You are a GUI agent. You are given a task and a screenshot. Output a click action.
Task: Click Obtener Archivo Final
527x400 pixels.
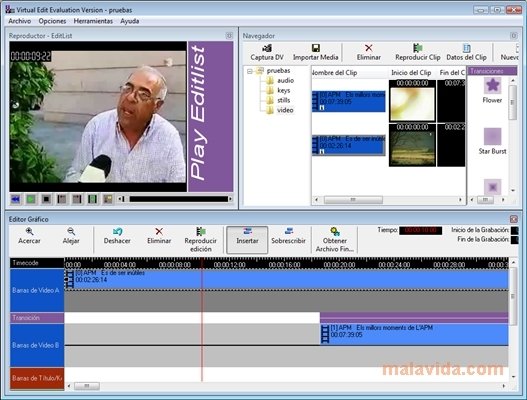pos(334,240)
